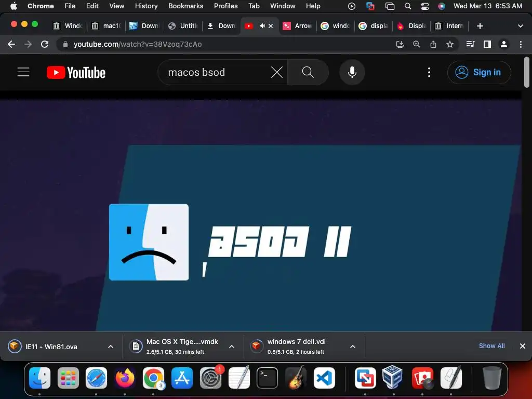
Task: Open the media control playlist icon
Action: click(470, 44)
